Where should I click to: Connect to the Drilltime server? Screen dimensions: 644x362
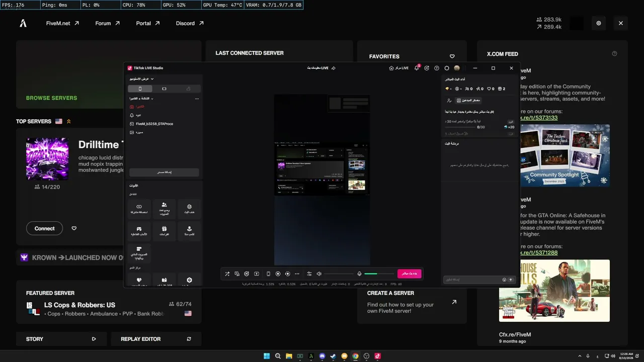click(x=44, y=228)
